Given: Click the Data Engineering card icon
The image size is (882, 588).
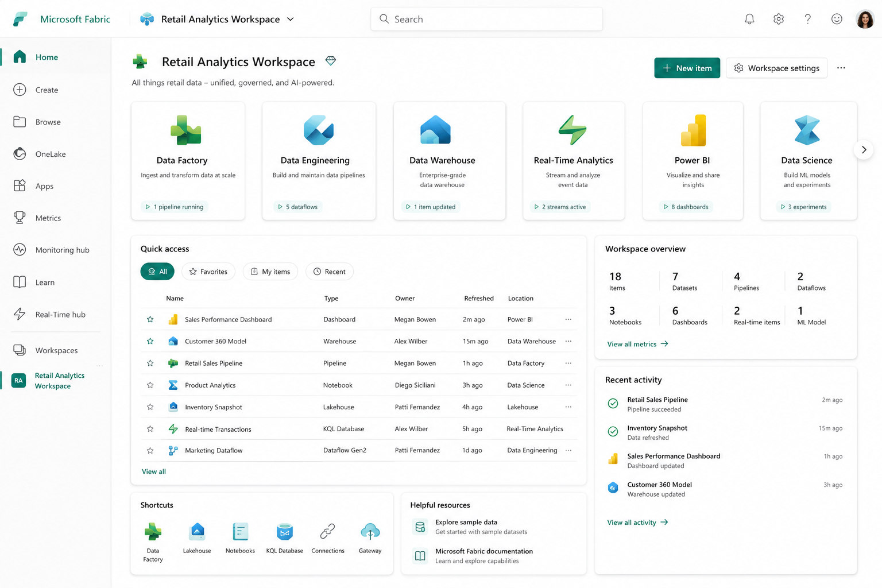Looking at the screenshot, I should pos(319,130).
